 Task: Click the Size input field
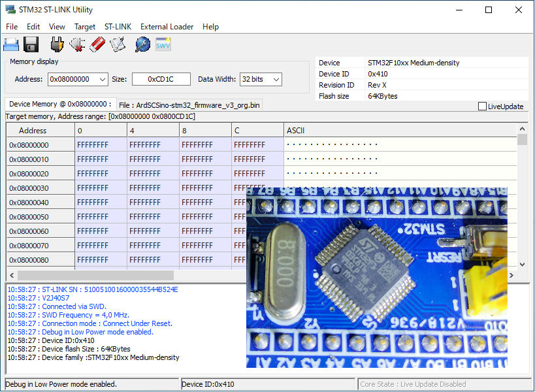161,79
